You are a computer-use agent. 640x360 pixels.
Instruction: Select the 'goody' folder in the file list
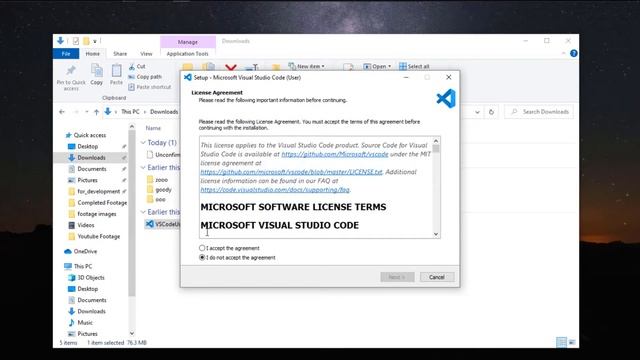coord(163,190)
